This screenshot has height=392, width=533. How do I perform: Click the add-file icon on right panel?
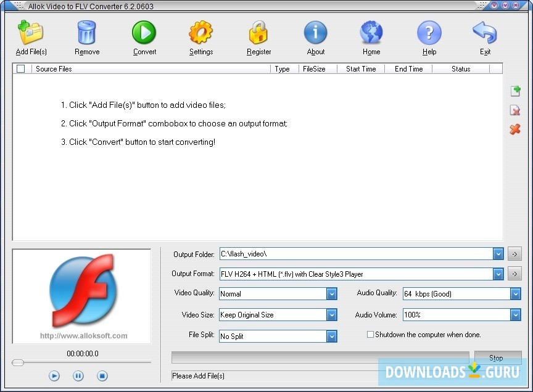click(x=515, y=91)
